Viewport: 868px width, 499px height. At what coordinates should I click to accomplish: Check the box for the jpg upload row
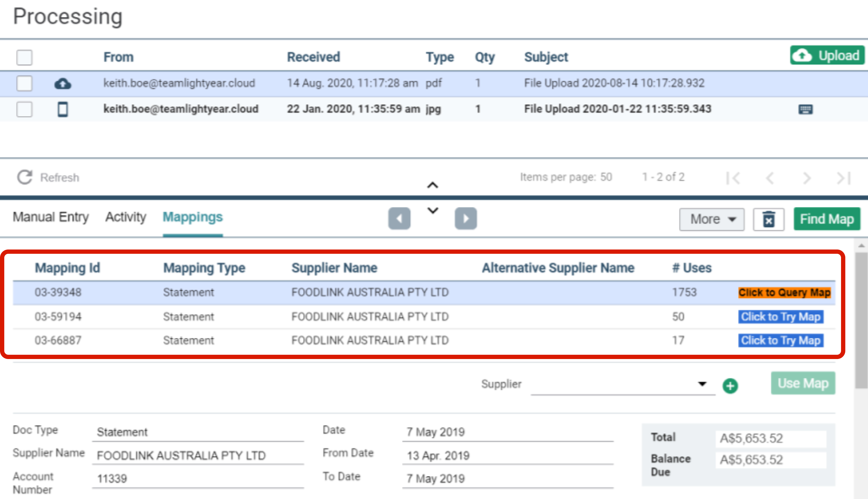coord(24,109)
